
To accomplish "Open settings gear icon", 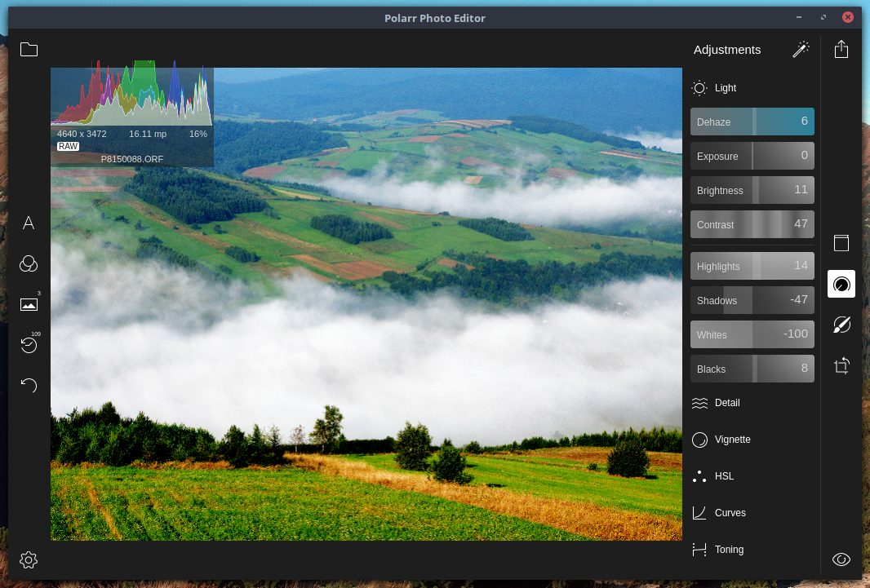I will click(29, 559).
